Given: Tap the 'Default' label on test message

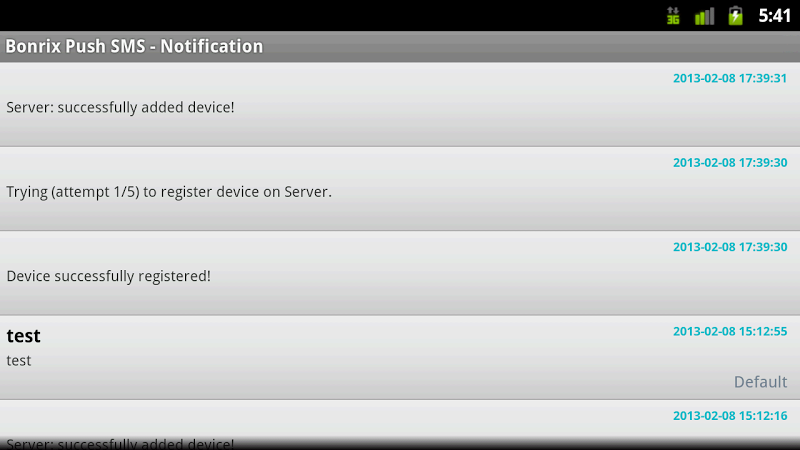Looking at the screenshot, I should (x=760, y=382).
